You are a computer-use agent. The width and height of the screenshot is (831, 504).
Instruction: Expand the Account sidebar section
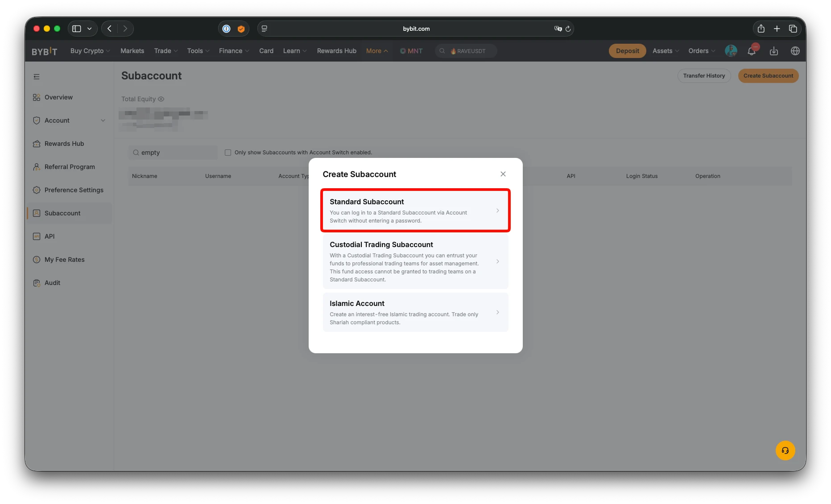[x=70, y=120]
